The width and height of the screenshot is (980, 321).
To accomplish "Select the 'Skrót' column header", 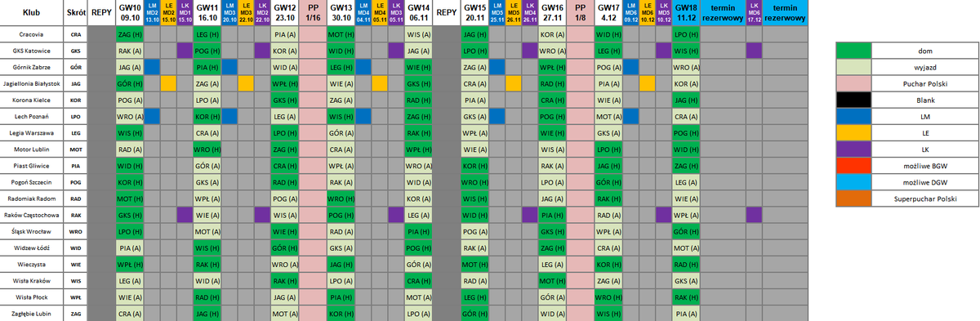I will [75, 13].
